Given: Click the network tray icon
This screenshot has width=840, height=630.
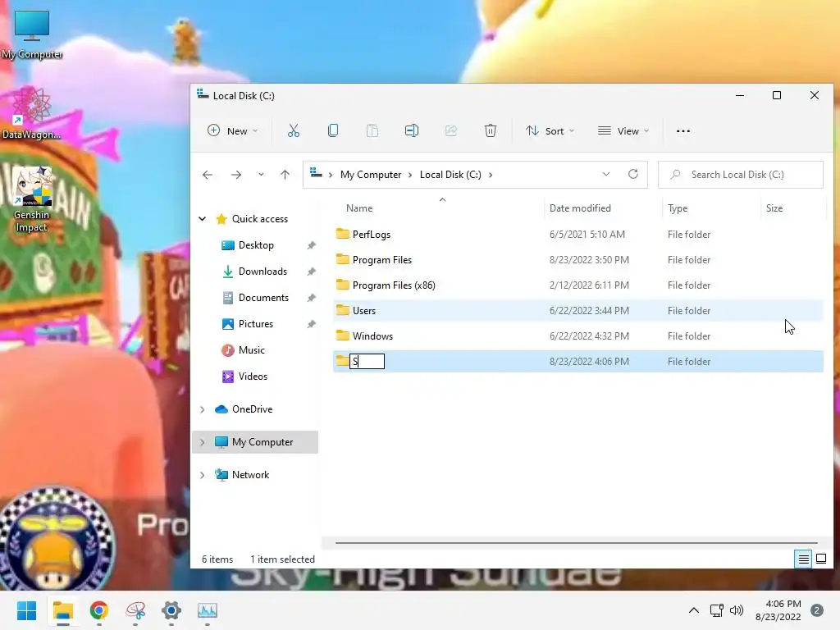Looking at the screenshot, I should point(716,610).
